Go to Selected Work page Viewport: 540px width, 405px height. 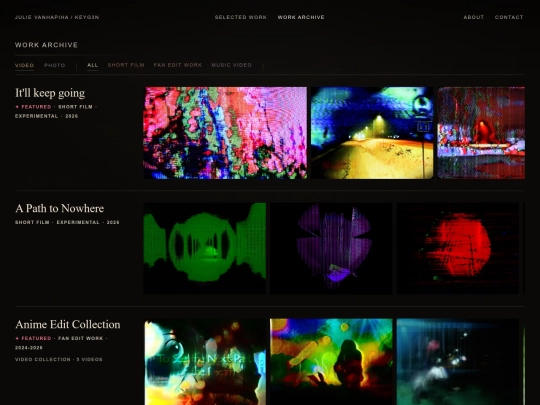tap(241, 17)
